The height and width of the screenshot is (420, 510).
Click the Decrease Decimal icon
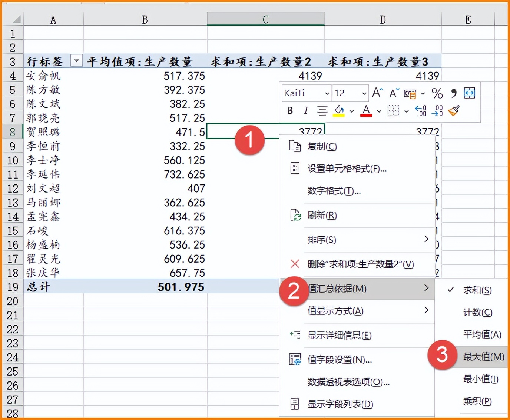(436, 111)
